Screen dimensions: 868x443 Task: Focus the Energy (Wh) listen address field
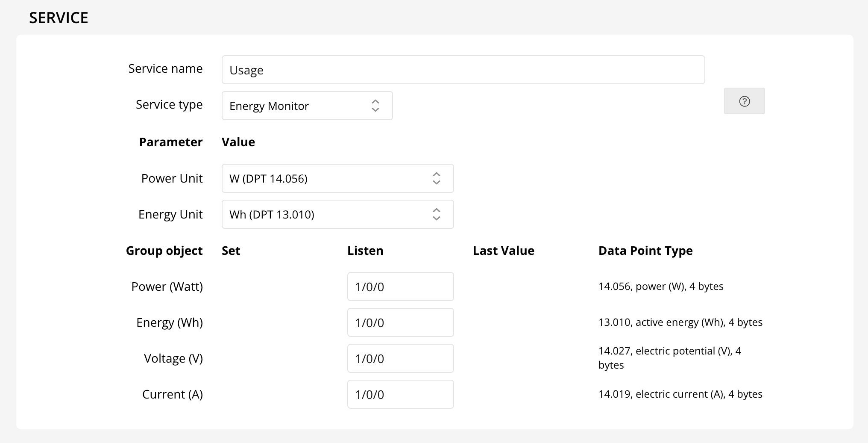pos(400,322)
